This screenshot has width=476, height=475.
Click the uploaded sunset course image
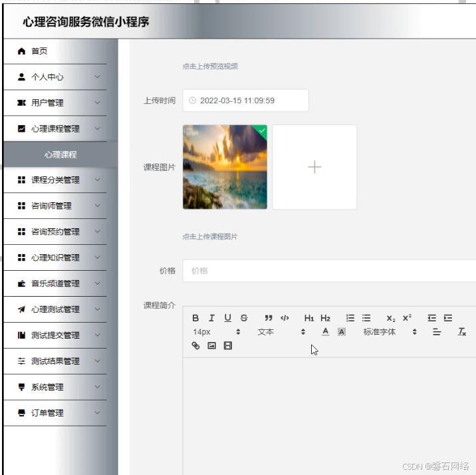point(225,167)
